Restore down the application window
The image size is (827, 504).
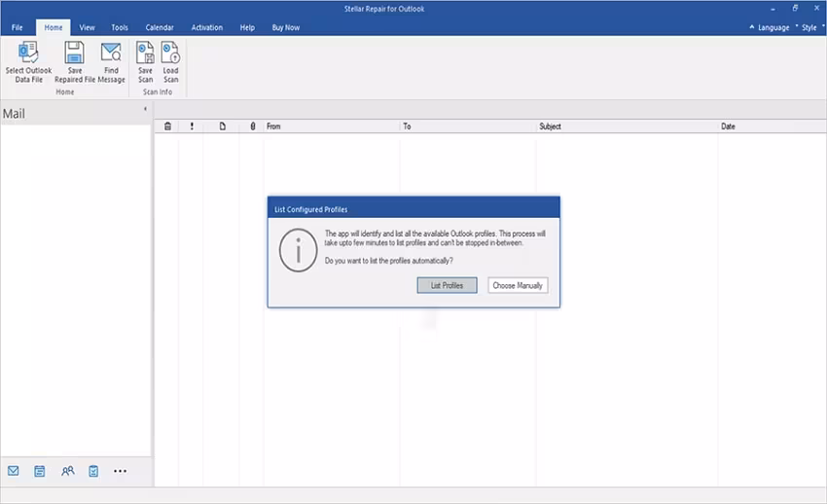tap(795, 9)
